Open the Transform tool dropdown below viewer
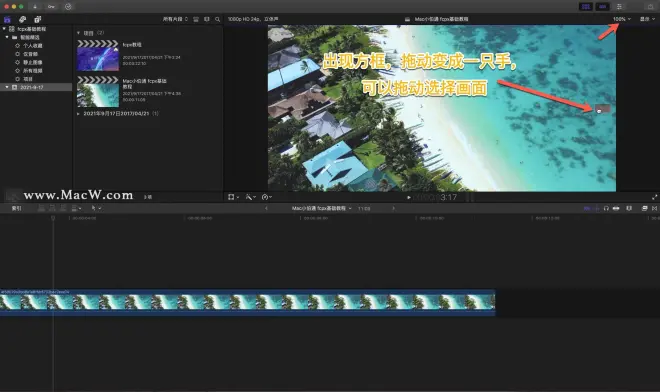The height and width of the screenshot is (392, 660). click(233, 197)
